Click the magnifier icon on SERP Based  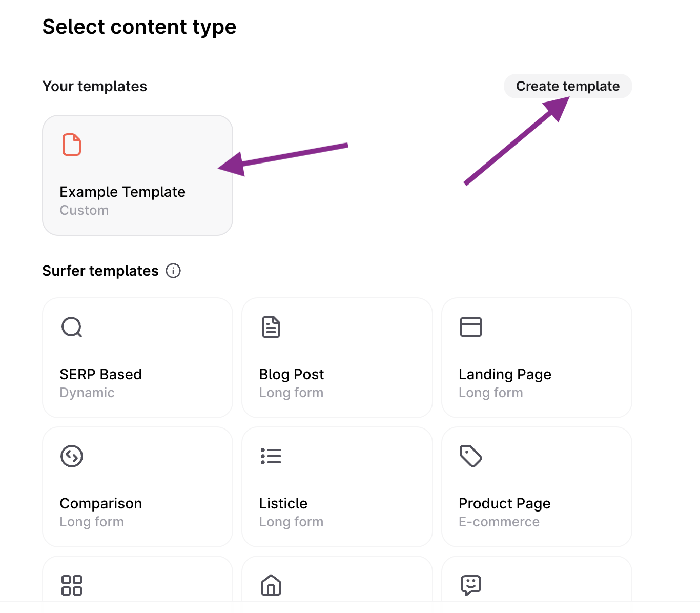point(72,327)
